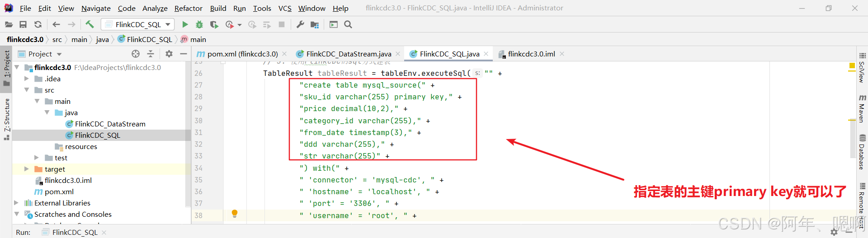868x238 pixels.
Task: Open the Refactor menu
Action: pyautogui.click(x=189, y=8)
